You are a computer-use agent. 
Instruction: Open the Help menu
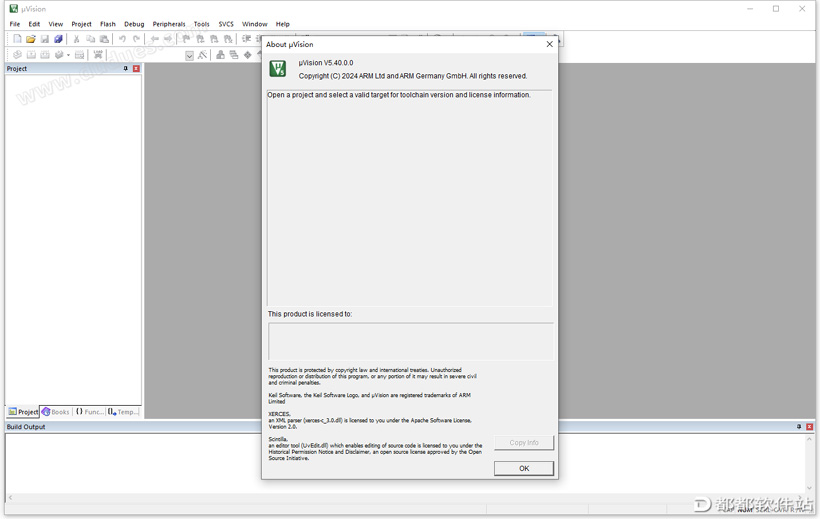[282, 24]
